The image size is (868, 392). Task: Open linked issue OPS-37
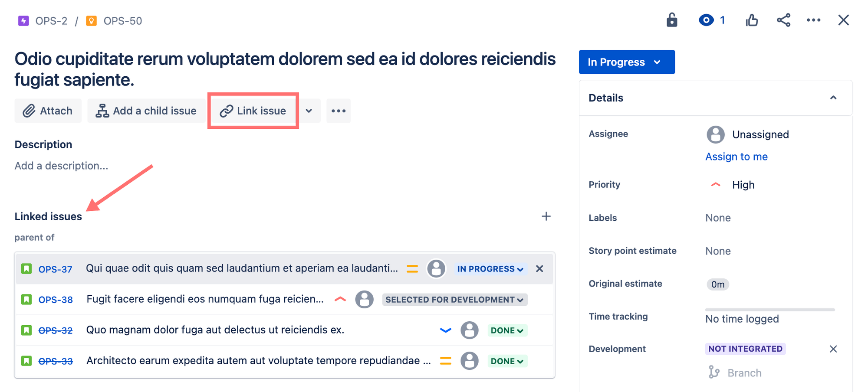pos(55,269)
